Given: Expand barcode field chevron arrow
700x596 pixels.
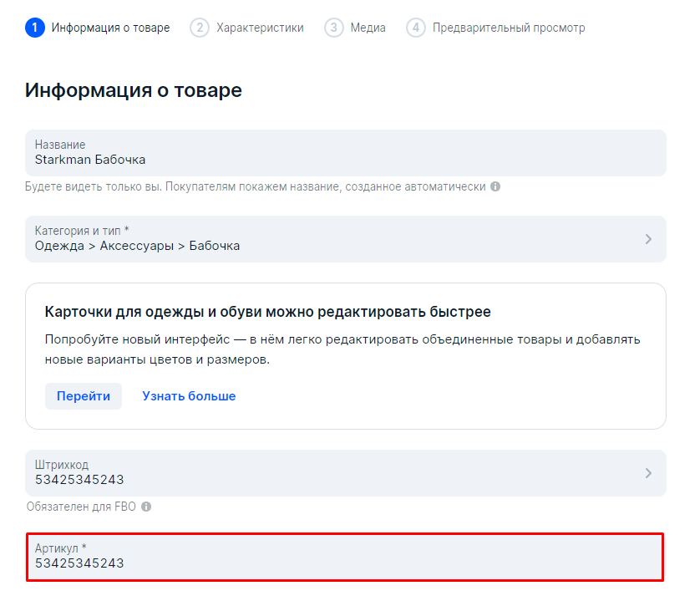Looking at the screenshot, I should [x=648, y=473].
